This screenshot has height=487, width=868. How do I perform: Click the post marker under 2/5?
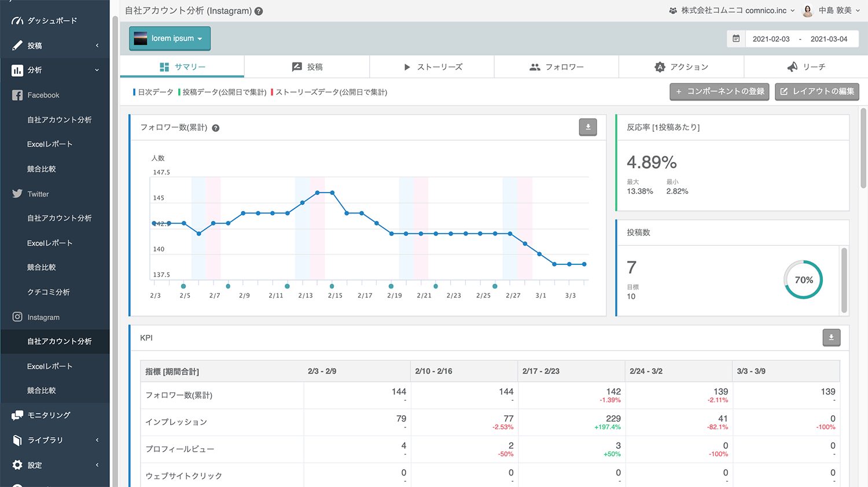[x=183, y=286]
